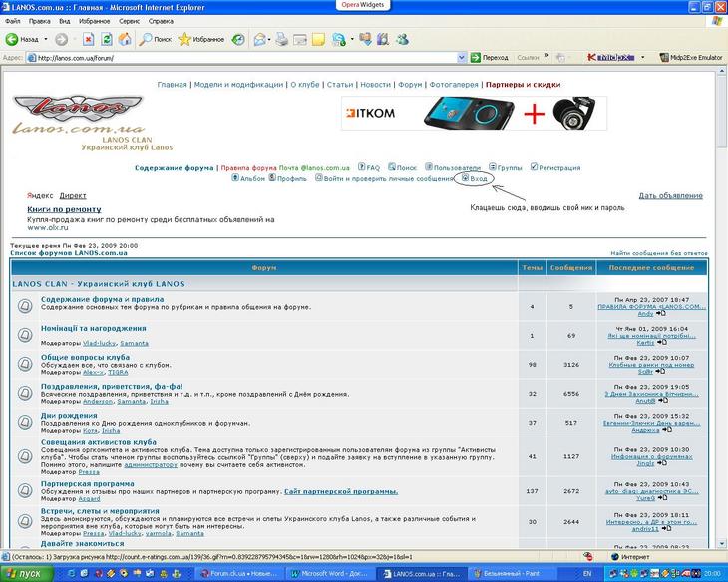Click the FAQ icon in forum menu
The image size is (728, 582).
tap(362, 168)
